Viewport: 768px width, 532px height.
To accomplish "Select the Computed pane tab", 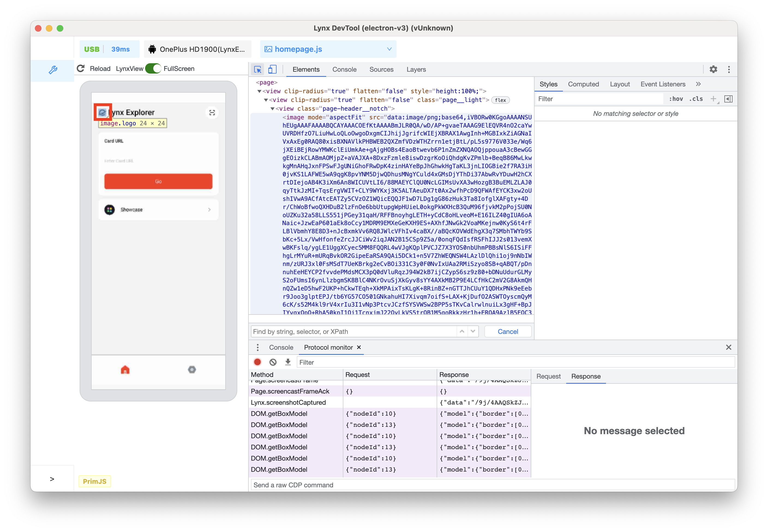I will pos(583,84).
